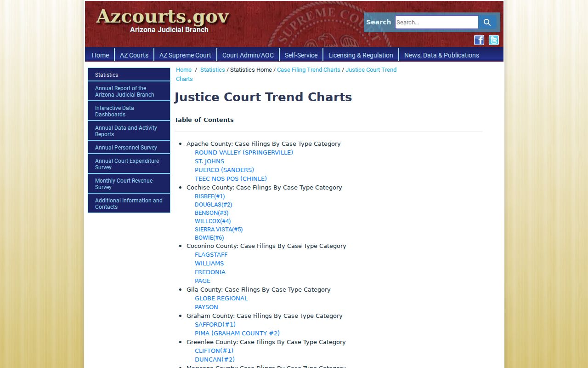Open Annual Data and Activity Reports
The image size is (588, 368).
click(129, 131)
